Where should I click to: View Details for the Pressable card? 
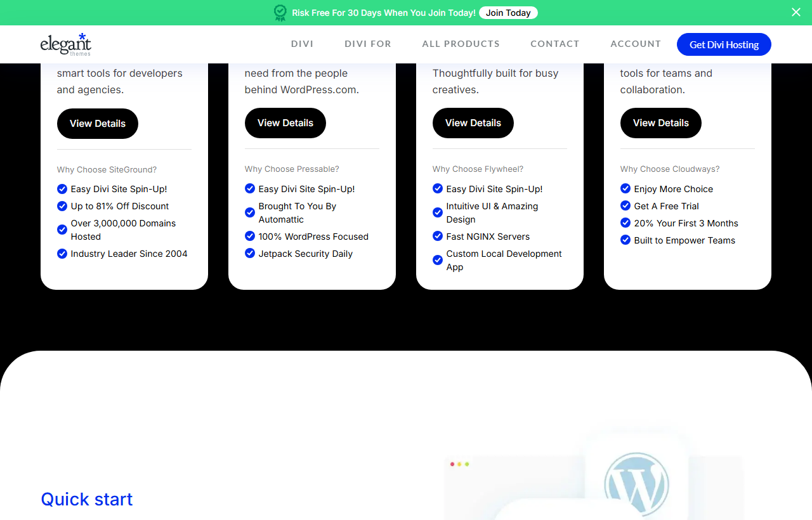[285, 123]
